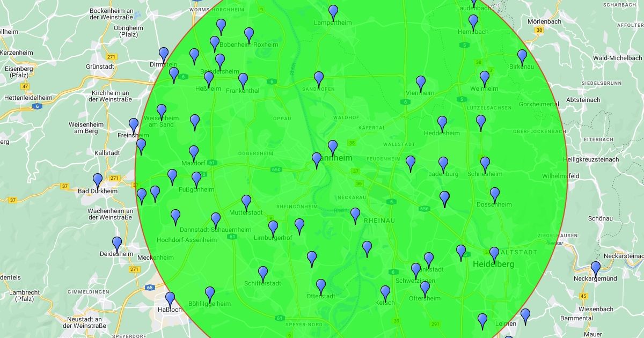Open the Dirmstein location marker
The width and height of the screenshot is (644, 338).
coord(164,55)
